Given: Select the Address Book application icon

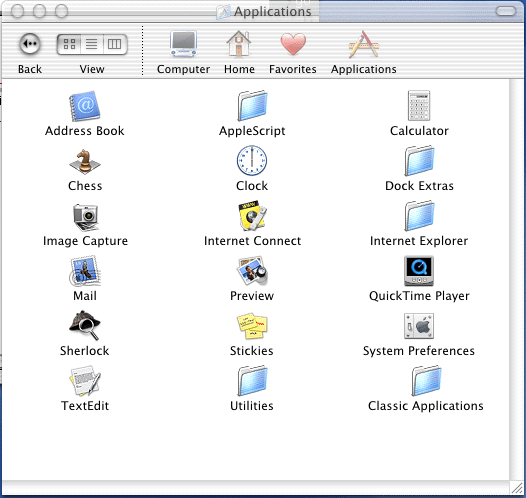Looking at the screenshot, I should [x=85, y=106].
